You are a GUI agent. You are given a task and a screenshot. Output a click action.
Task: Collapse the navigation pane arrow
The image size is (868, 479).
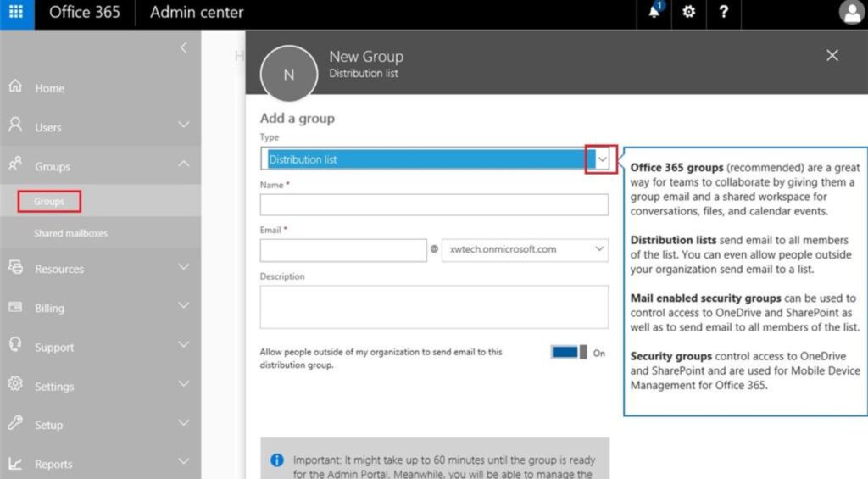tap(184, 48)
